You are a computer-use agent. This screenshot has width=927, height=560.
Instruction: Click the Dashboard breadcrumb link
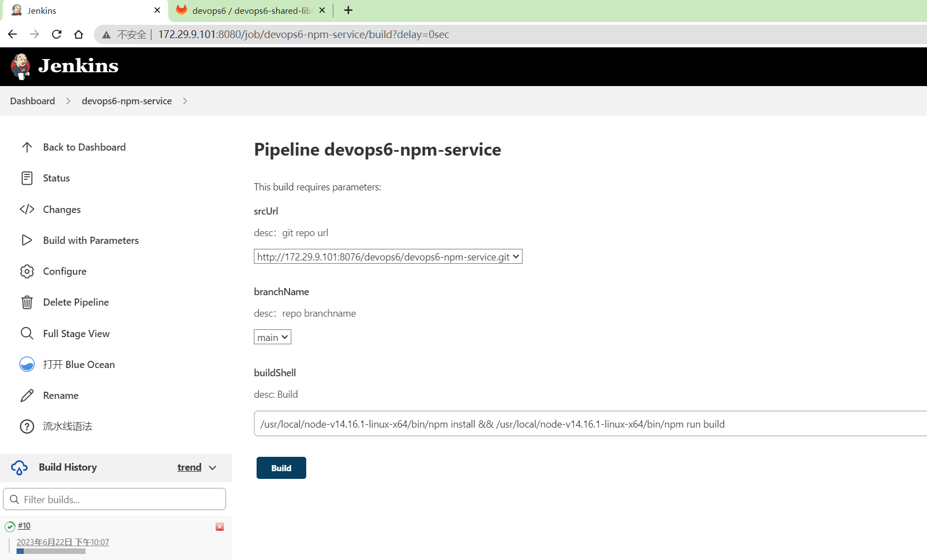[33, 101]
